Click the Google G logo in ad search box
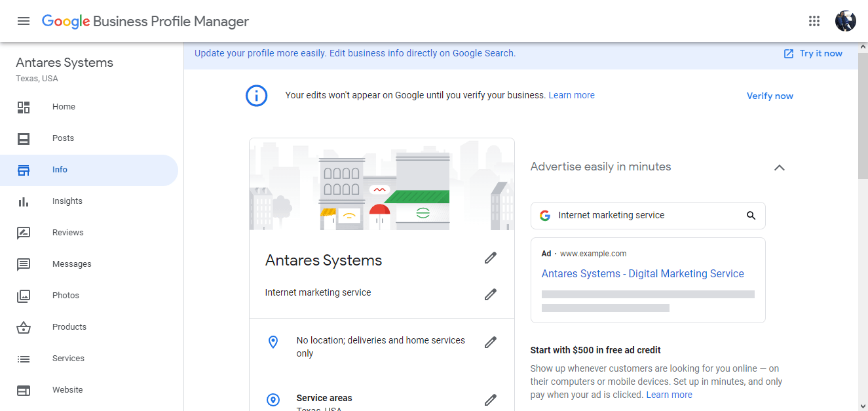868x411 pixels. click(545, 215)
